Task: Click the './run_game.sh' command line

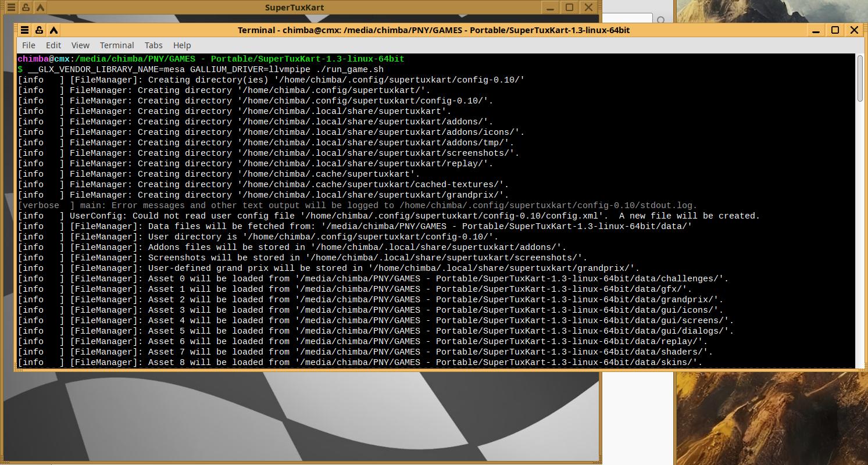Action: pos(201,69)
